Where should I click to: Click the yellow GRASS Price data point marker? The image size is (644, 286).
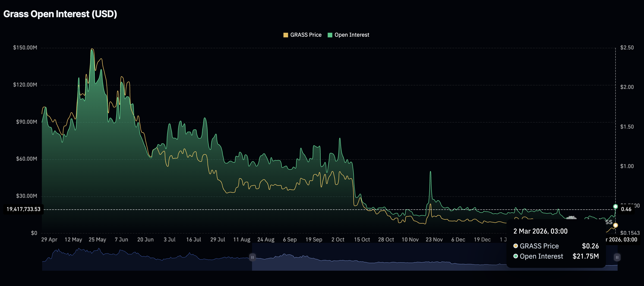pos(615,225)
